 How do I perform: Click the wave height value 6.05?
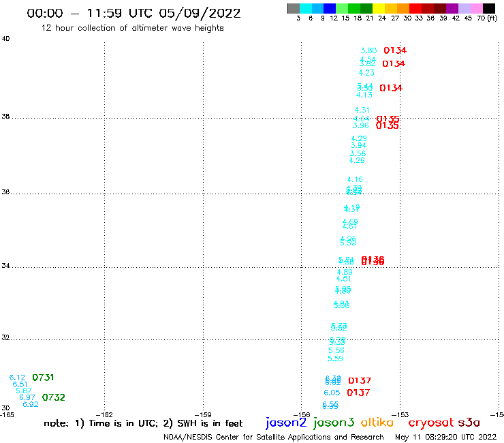click(x=332, y=393)
